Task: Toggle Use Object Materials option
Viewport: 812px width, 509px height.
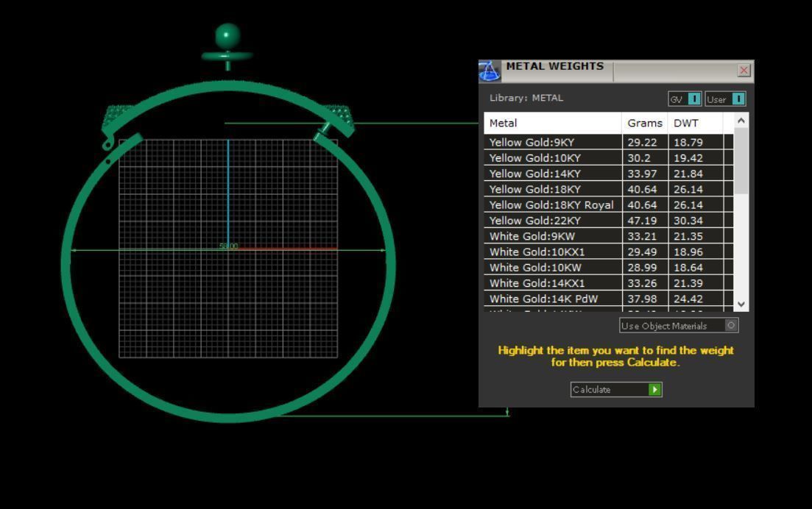Action: coord(679,325)
